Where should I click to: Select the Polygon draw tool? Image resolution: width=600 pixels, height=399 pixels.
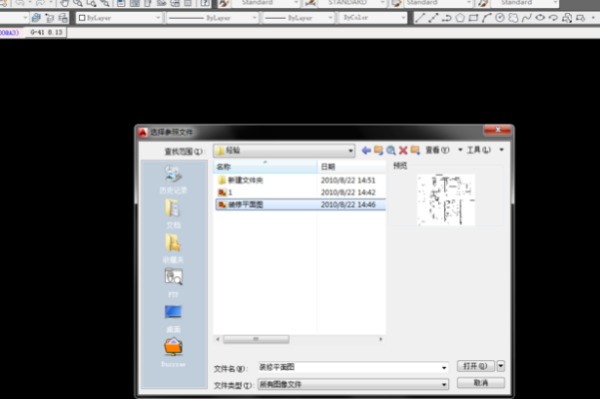(460, 18)
